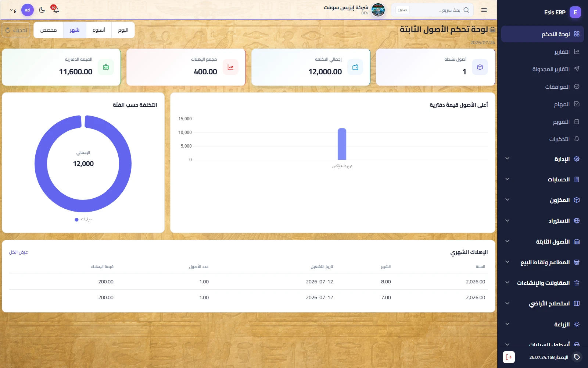Viewport: 588px width, 368px height.
Task: Click the المقاولات bank icon
Action: point(577,283)
